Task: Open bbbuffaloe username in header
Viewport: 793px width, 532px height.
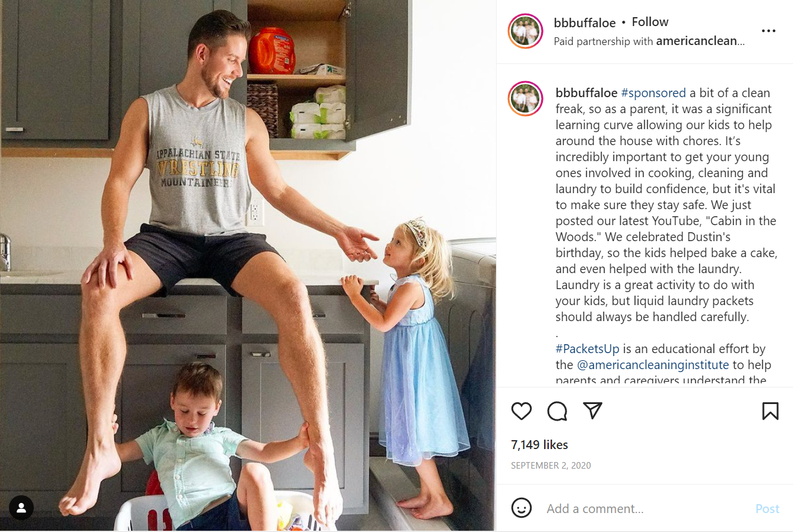Action: [x=584, y=23]
